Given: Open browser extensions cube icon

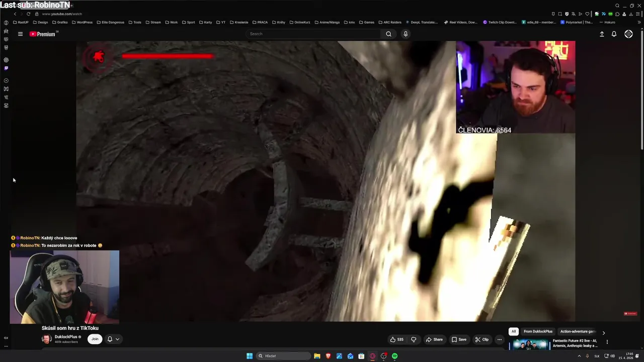Looking at the screenshot, I should [x=617, y=14].
